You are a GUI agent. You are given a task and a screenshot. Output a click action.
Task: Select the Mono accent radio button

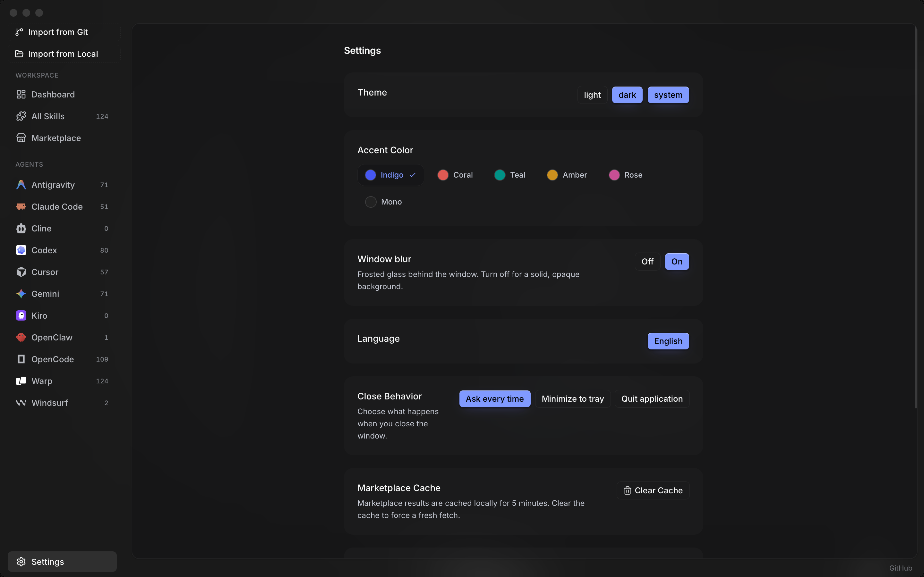coord(370,202)
